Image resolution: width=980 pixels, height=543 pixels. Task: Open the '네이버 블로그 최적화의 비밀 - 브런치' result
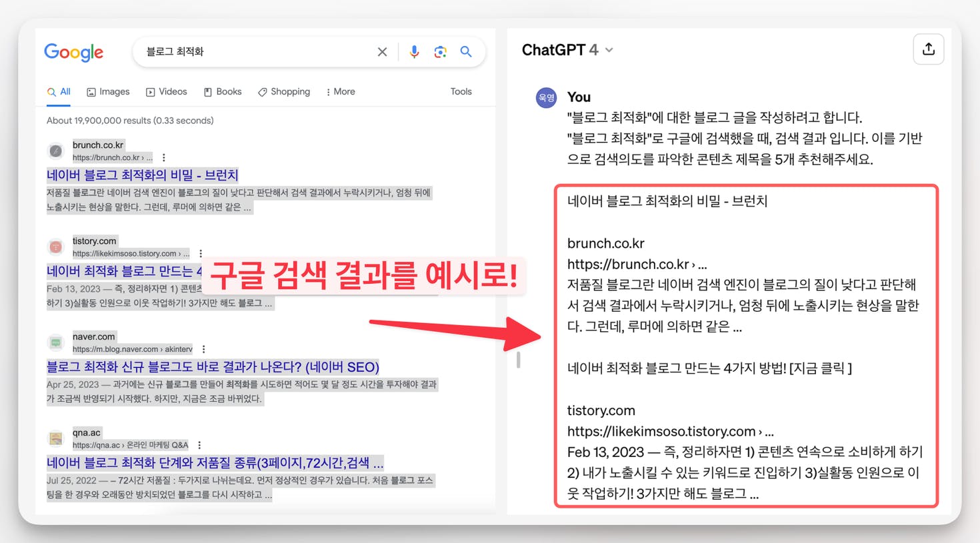(143, 175)
